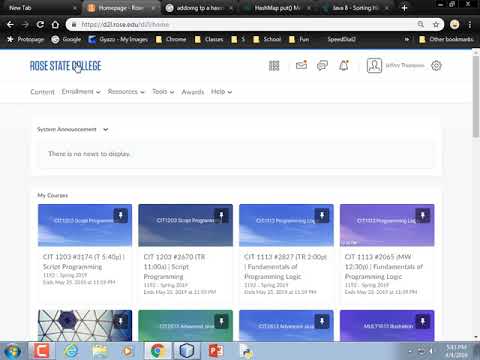Open the update alerts bell icon
The image size is (480, 360).
[344, 65]
